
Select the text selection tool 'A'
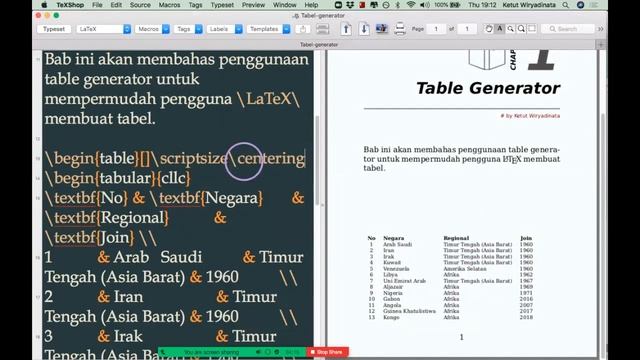pyautogui.click(x=499, y=29)
